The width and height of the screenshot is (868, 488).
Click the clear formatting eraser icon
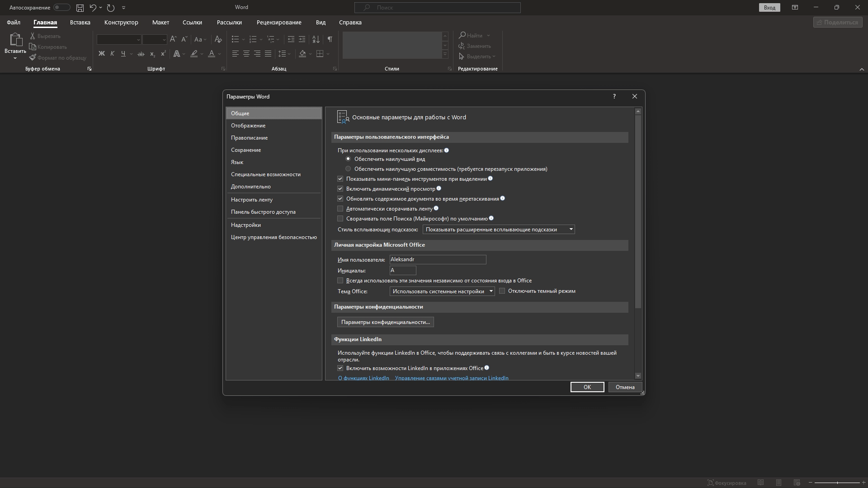[x=218, y=39]
